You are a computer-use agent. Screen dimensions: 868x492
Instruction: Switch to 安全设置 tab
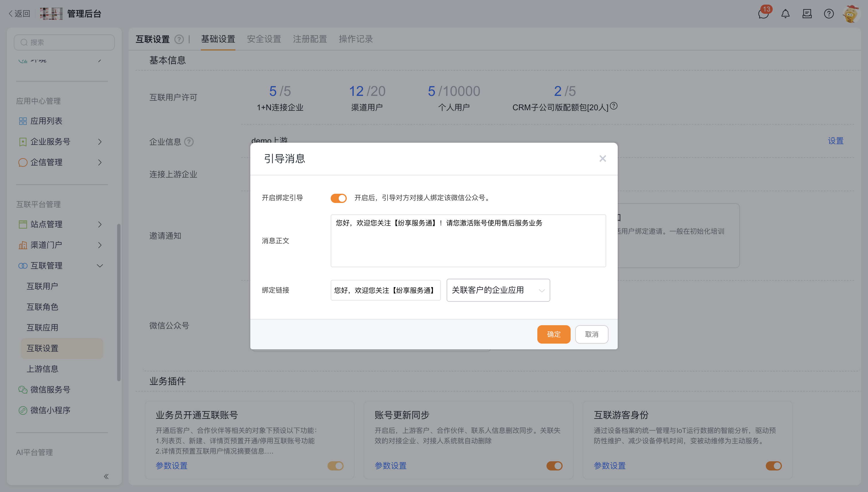264,39
